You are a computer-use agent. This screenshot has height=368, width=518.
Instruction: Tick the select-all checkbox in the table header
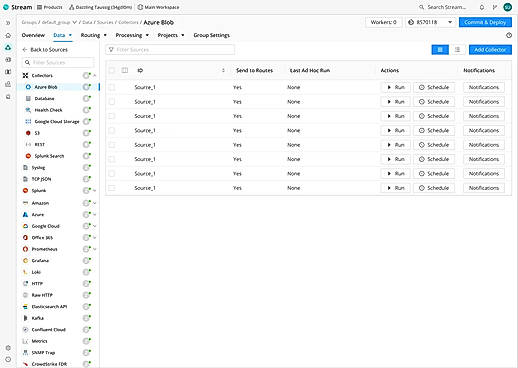[112, 70]
